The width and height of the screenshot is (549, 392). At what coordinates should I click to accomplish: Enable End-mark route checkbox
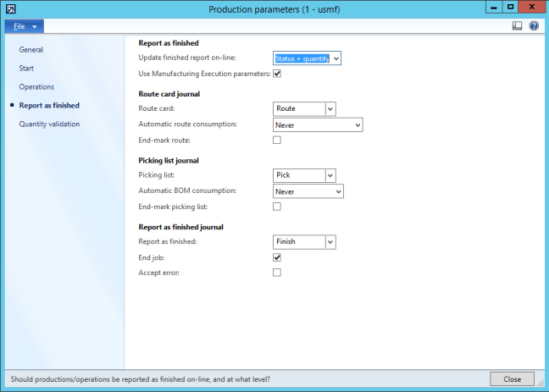click(277, 140)
